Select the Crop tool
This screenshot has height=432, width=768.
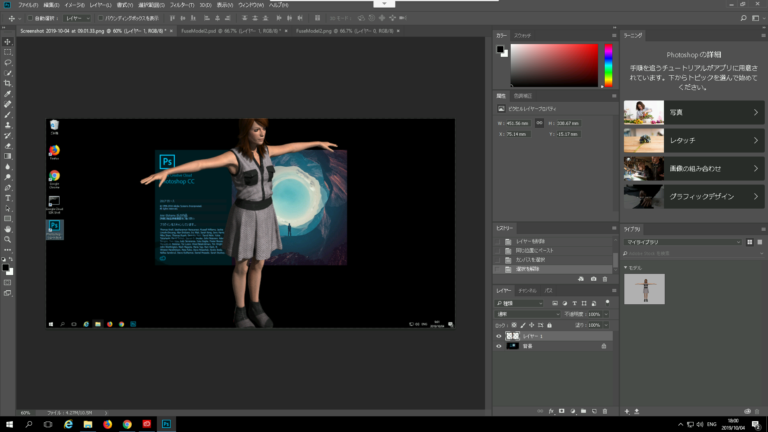pyautogui.click(x=8, y=83)
